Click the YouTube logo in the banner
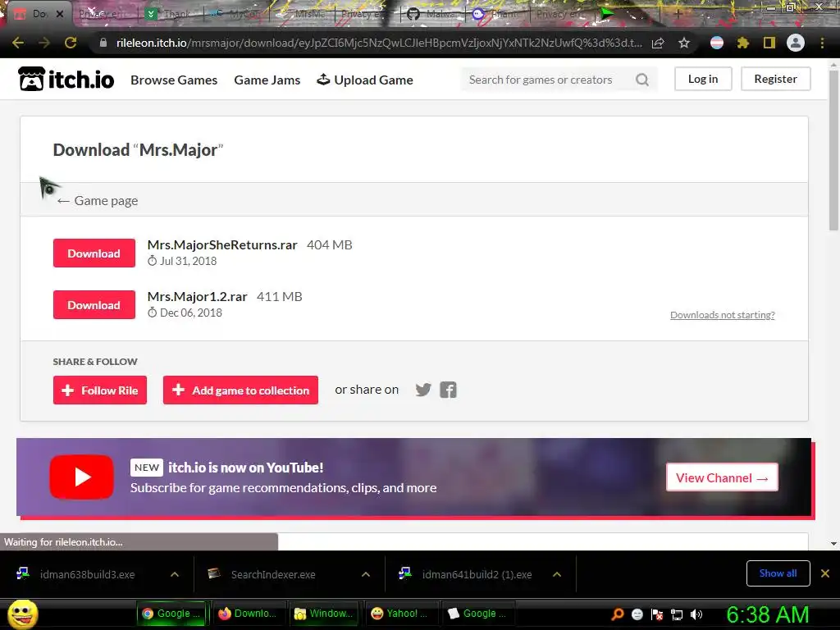This screenshot has height=630, width=840. (x=81, y=477)
